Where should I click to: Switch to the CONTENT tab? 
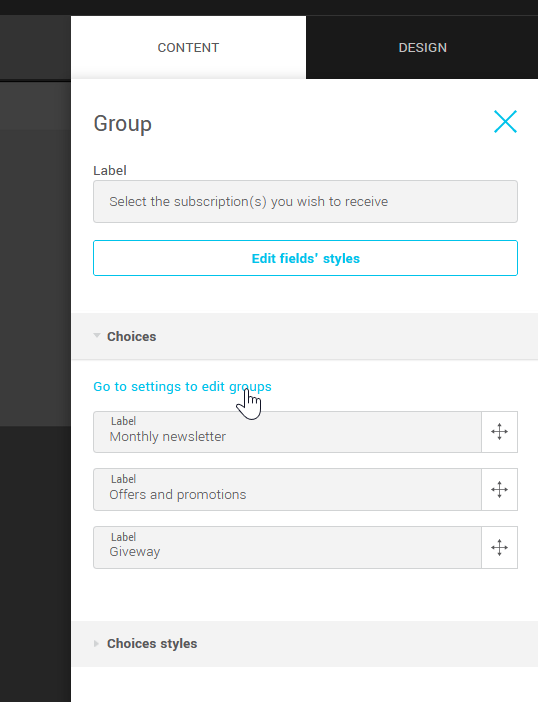pos(188,47)
